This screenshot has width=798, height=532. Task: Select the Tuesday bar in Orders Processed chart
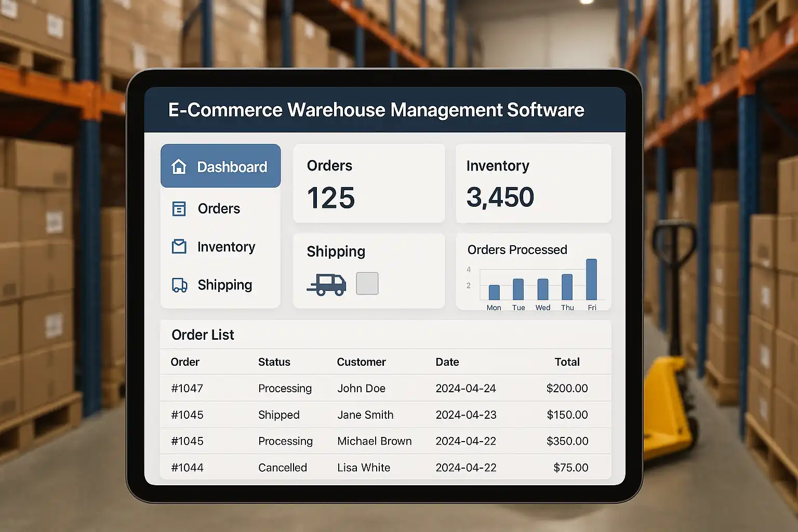click(518, 289)
